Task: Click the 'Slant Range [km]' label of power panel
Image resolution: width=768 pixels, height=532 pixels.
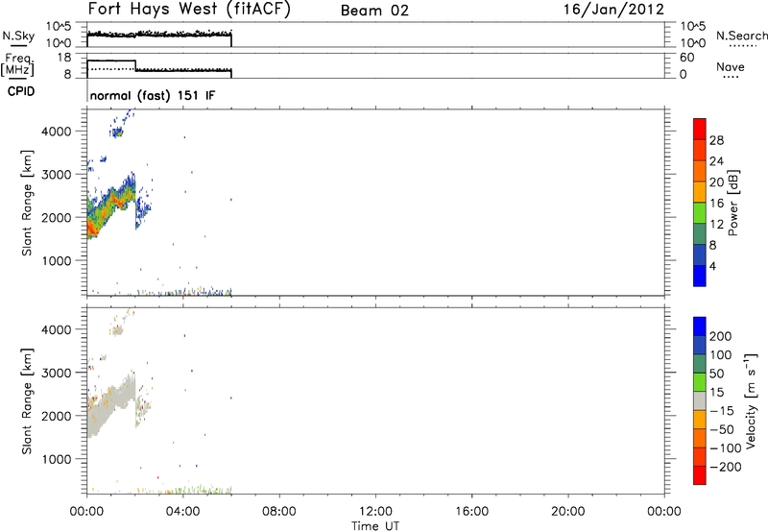Action: [x=27, y=204]
